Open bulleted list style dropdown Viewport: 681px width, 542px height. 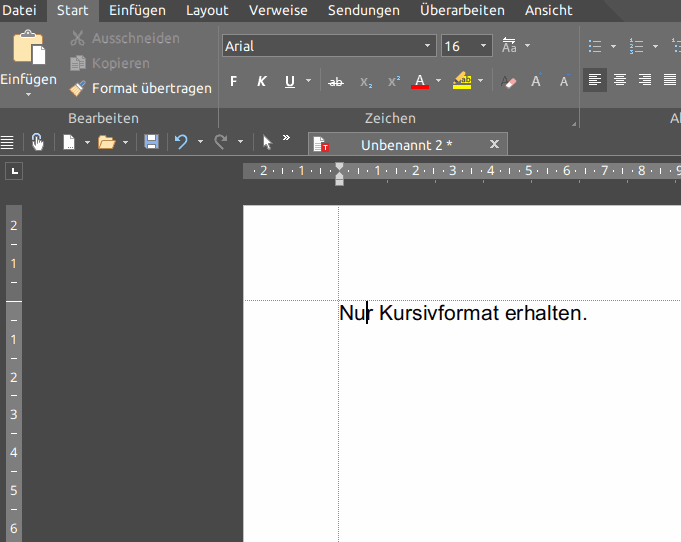[x=613, y=46]
